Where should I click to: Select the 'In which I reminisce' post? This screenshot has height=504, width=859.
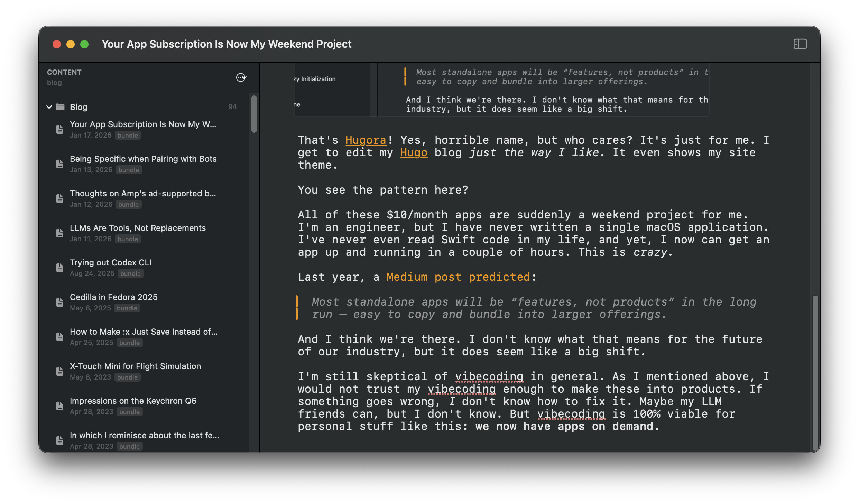click(x=144, y=435)
